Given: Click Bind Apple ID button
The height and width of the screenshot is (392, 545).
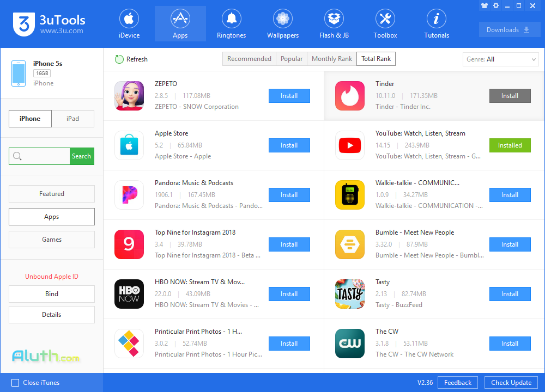Looking at the screenshot, I should point(52,294).
